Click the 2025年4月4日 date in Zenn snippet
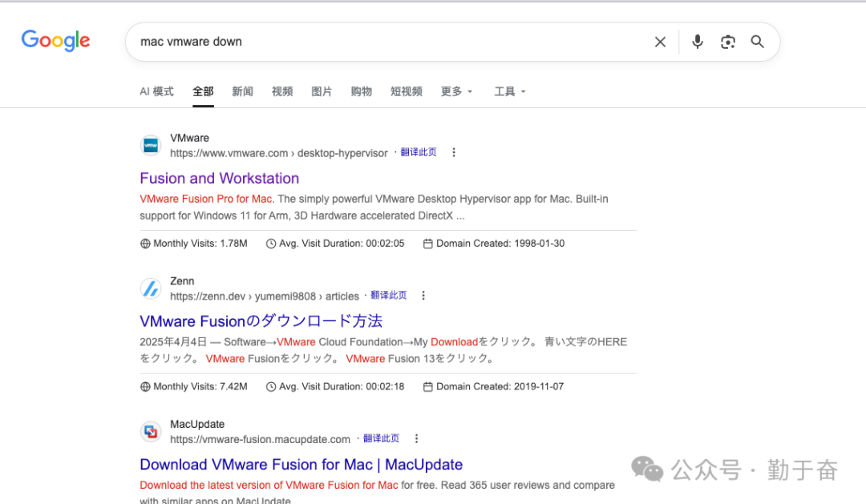Viewport: 866px width, 504px height. pos(173,342)
